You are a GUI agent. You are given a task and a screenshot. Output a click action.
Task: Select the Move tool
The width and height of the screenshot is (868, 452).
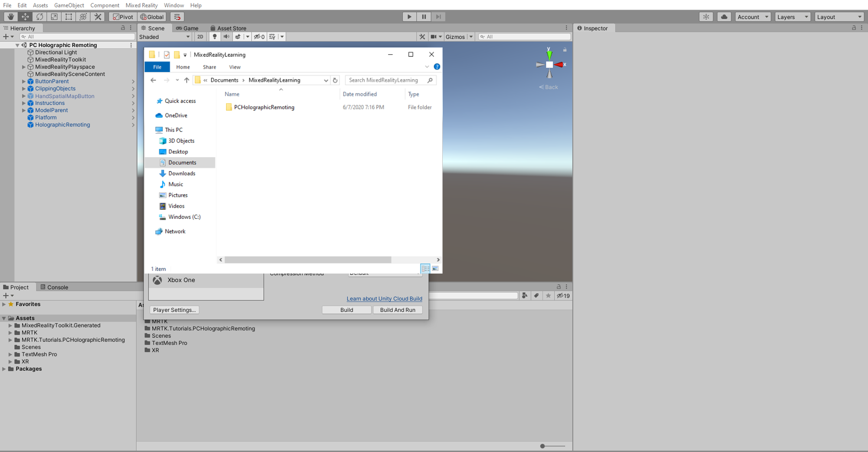point(25,16)
